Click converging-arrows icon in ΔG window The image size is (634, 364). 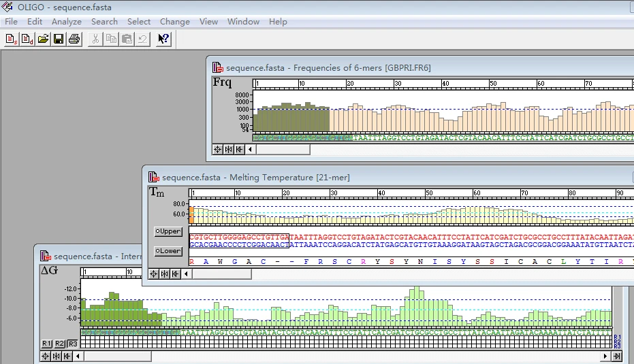point(57,357)
